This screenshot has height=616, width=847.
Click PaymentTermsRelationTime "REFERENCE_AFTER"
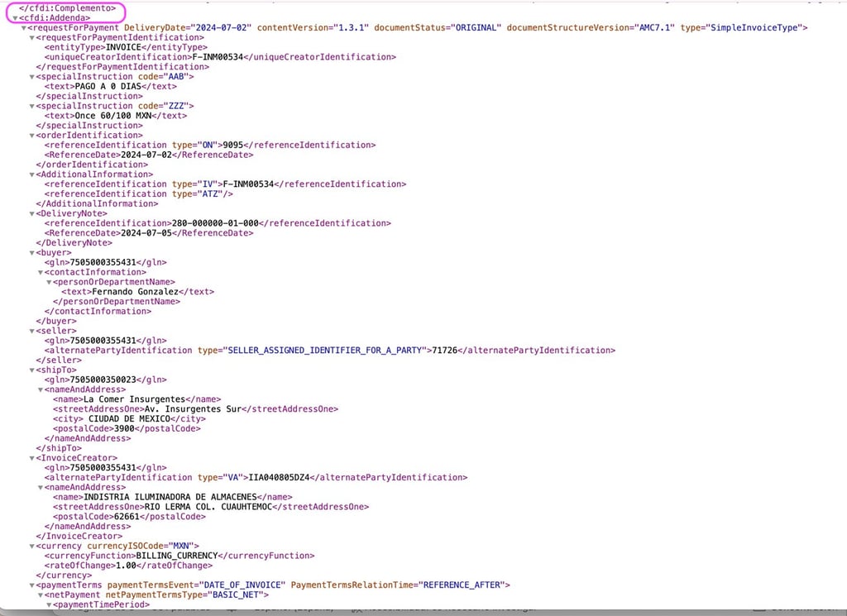[462, 585]
